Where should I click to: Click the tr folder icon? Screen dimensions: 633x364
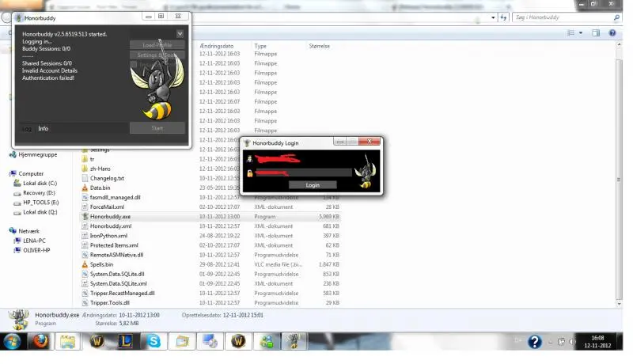click(85, 159)
